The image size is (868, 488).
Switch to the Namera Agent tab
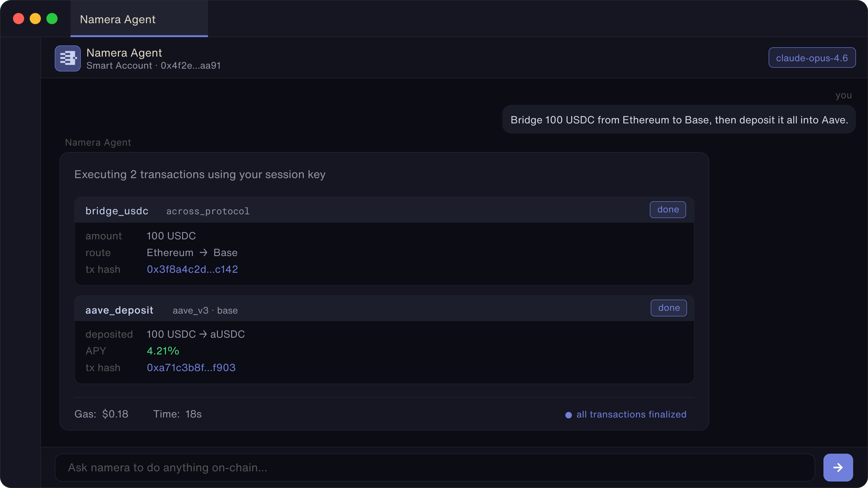139,19
